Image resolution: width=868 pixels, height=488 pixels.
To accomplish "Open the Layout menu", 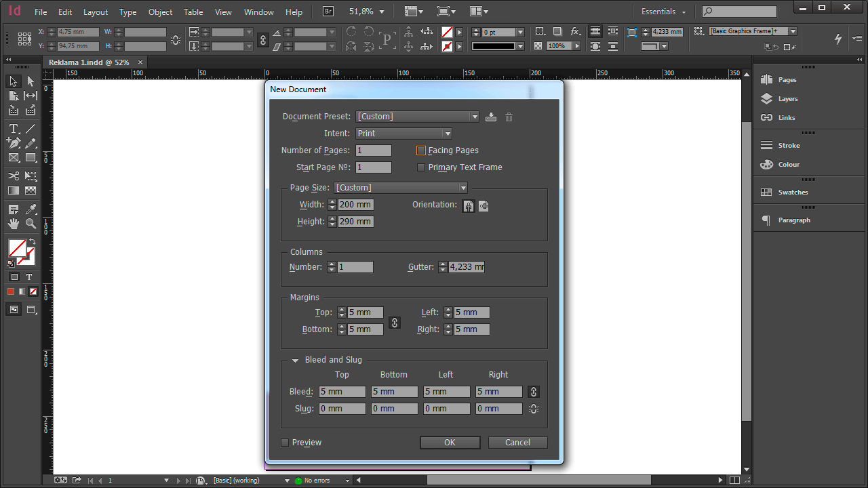I will click(x=96, y=12).
